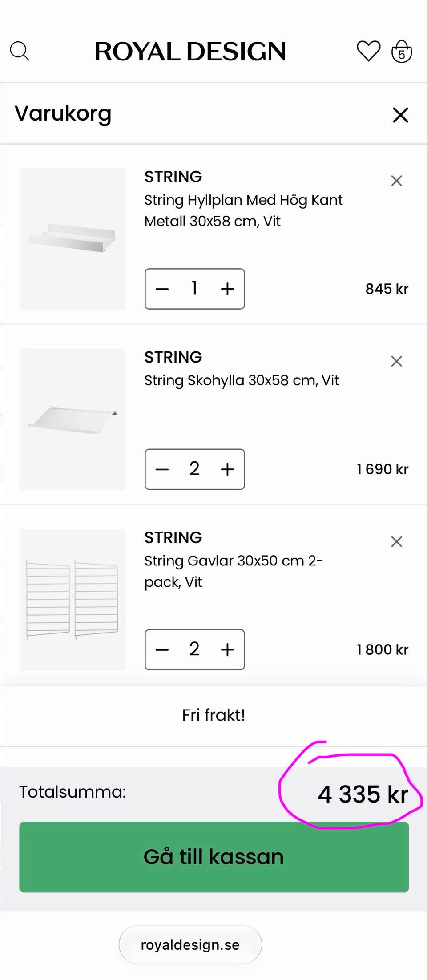This screenshot has width=427, height=980.
Task: Remove String Gavlar 2-pack from cart
Action: click(x=396, y=541)
